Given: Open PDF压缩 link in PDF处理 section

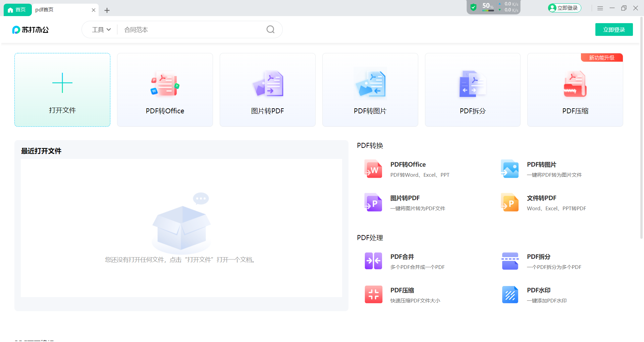Looking at the screenshot, I should point(402,290).
